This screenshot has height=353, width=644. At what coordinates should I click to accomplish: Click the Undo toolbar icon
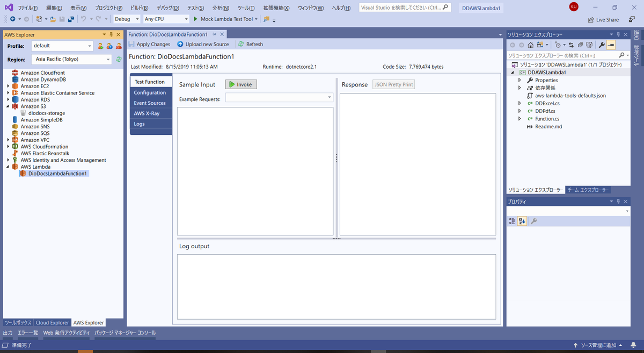[x=83, y=19]
